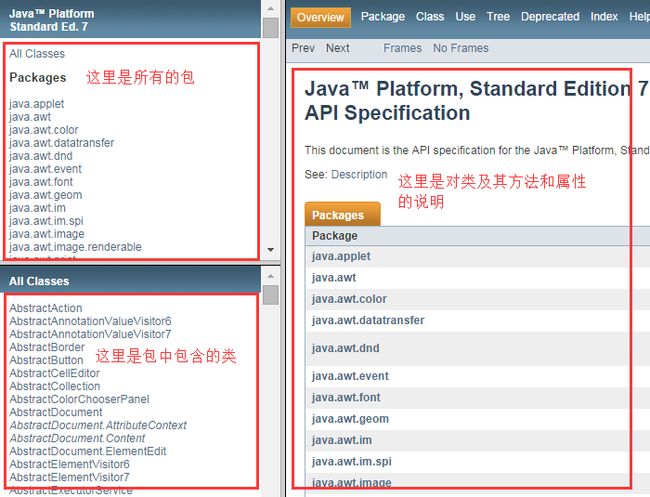Switch to No Frames view
650x497 pixels.
(x=461, y=48)
